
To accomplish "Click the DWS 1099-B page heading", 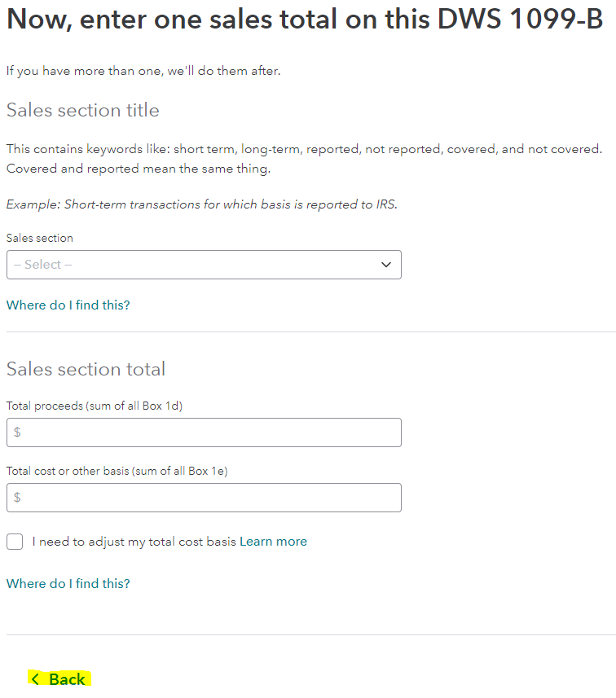I will coord(305,20).
